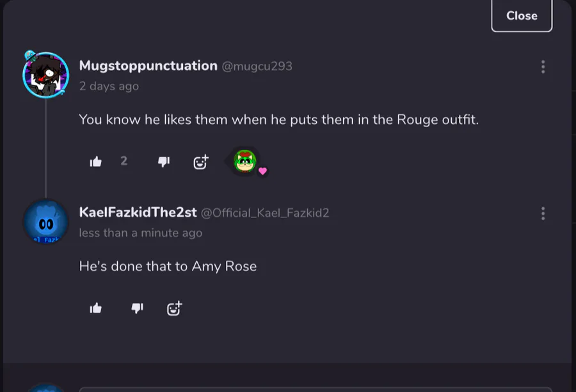Dislike Mugstoppunctuation's comment
The height and width of the screenshot is (392, 576).
tap(164, 162)
